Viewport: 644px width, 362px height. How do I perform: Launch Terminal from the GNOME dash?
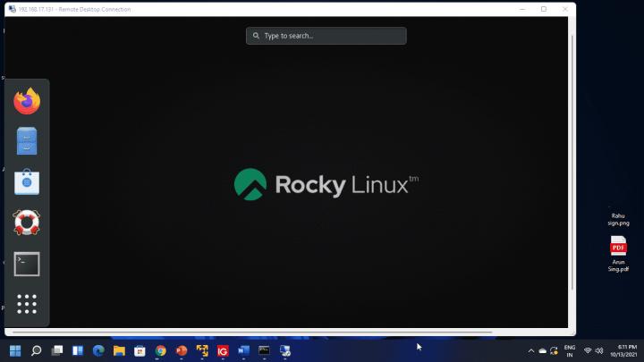coord(27,264)
